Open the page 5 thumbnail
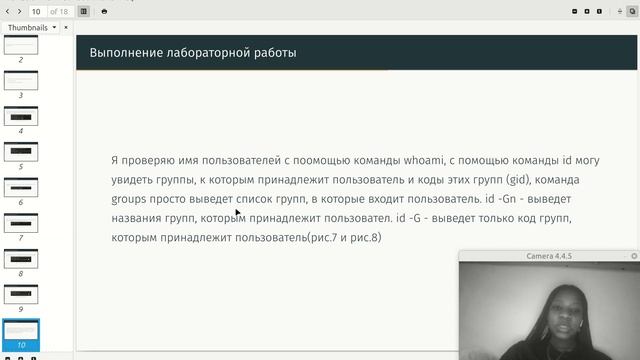640x360 pixels. [21, 152]
